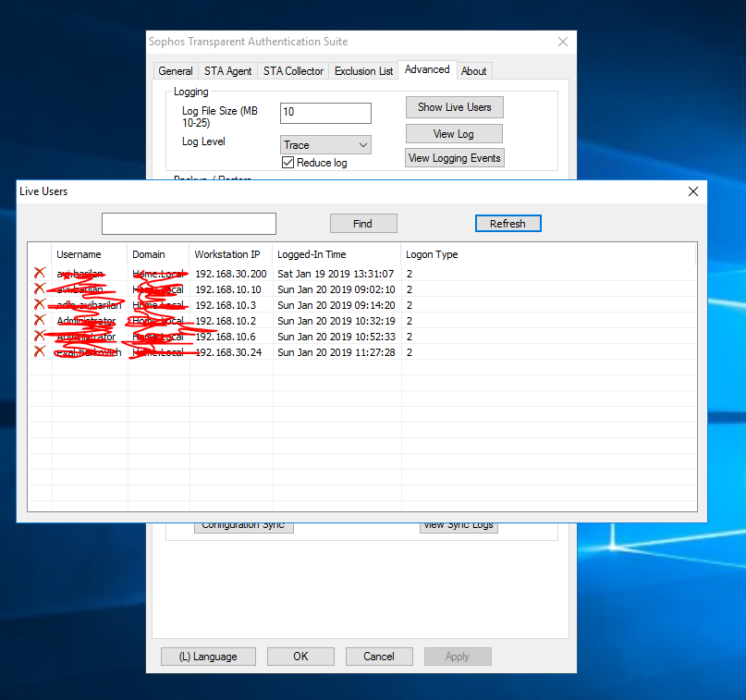Click the Cancel button
746x700 pixels.
pyautogui.click(x=379, y=657)
